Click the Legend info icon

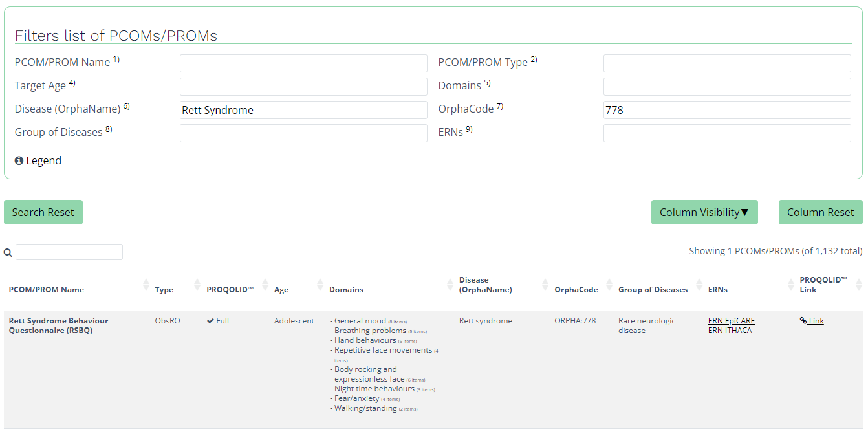click(19, 160)
